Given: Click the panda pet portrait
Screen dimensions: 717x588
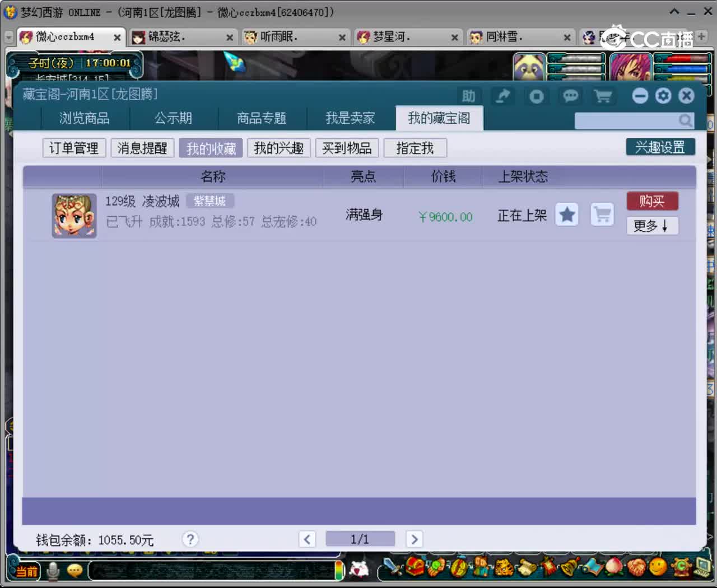Looking at the screenshot, I should (x=529, y=68).
